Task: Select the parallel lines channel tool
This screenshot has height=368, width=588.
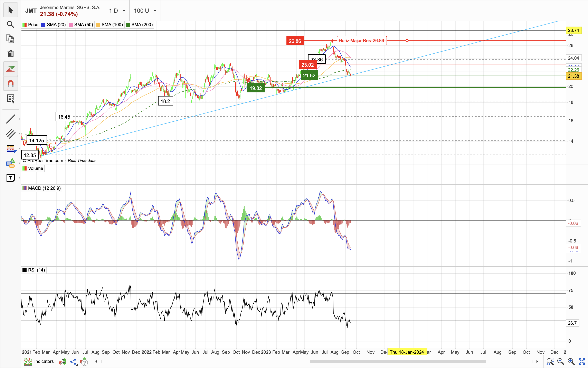Action: tap(10, 134)
